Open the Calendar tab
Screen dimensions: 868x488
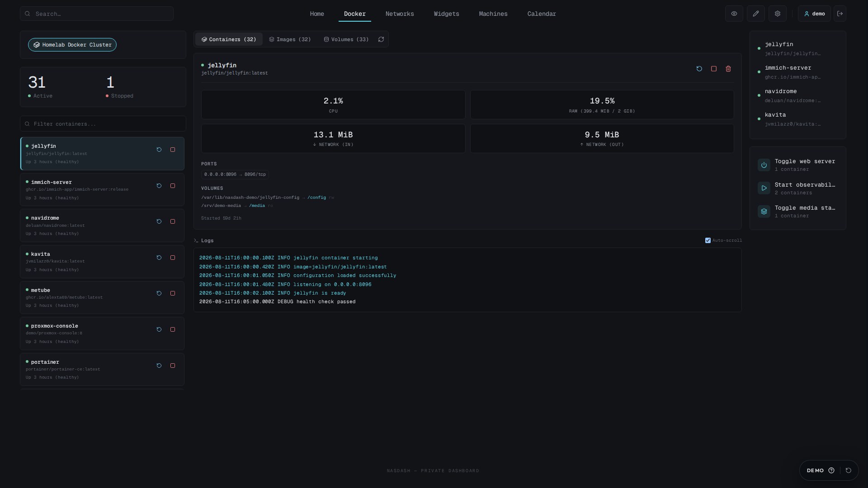[x=542, y=14]
